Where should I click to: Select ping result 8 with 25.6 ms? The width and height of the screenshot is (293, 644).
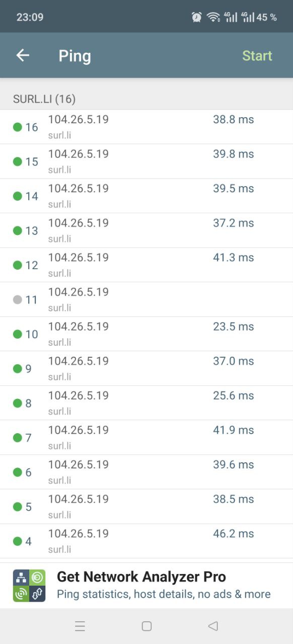(146, 403)
